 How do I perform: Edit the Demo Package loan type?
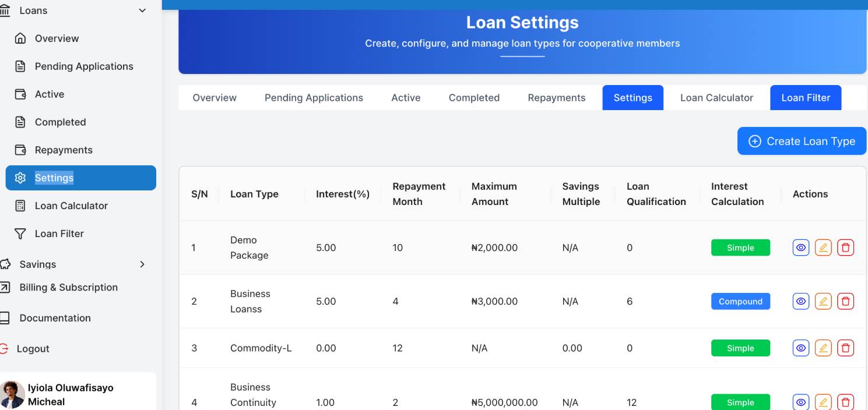(x=823, y=248)
